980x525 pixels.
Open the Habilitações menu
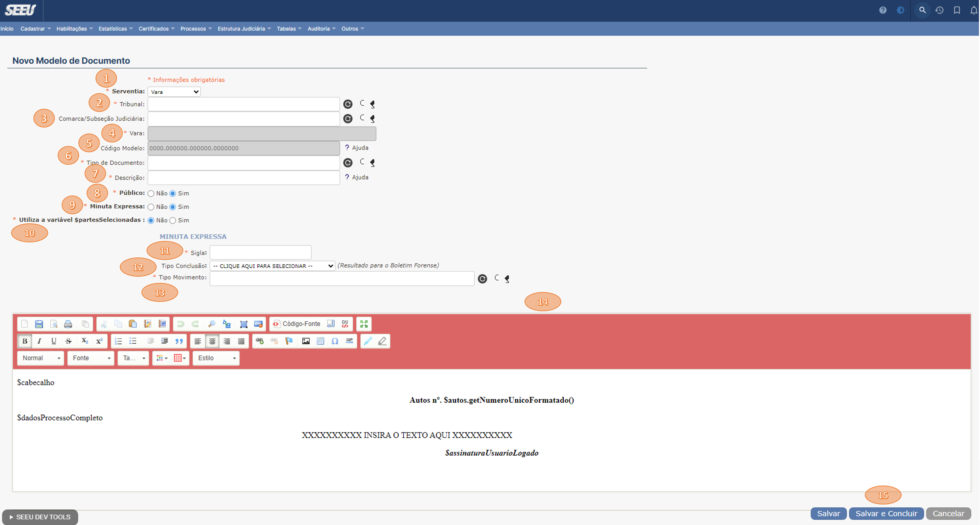(75, 29)
